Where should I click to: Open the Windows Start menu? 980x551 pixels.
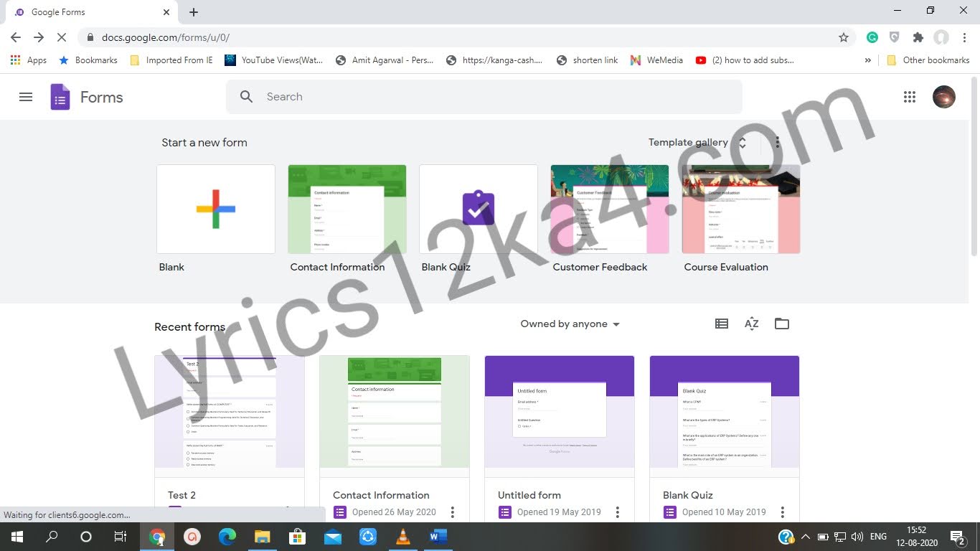(x=17, y=537)
